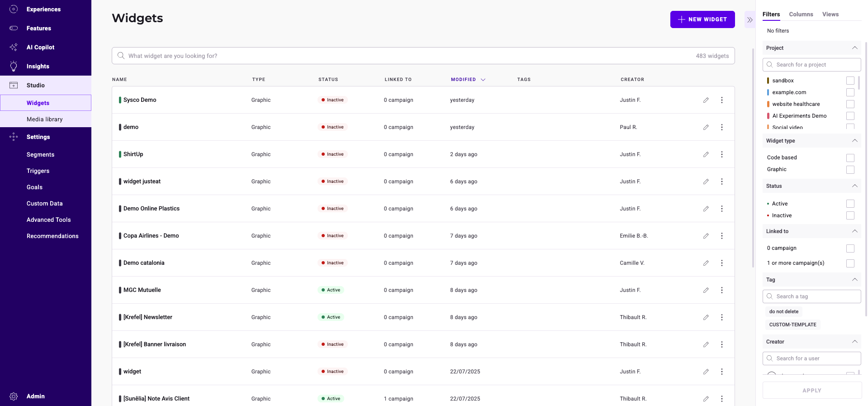Select the CUSTOM-TEMPLATE tag
This screenshot has height=406, width=868.
click(792, 325)
